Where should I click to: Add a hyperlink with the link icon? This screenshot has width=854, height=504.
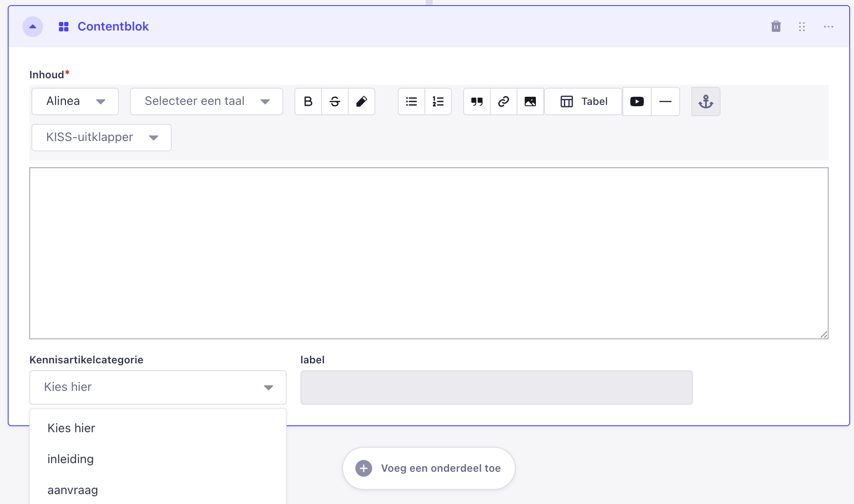pos(504,101)
